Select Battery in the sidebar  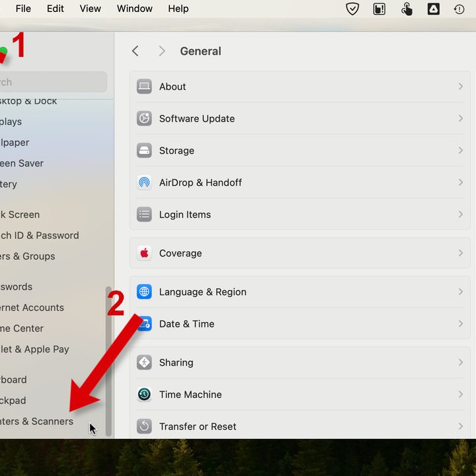9,184
